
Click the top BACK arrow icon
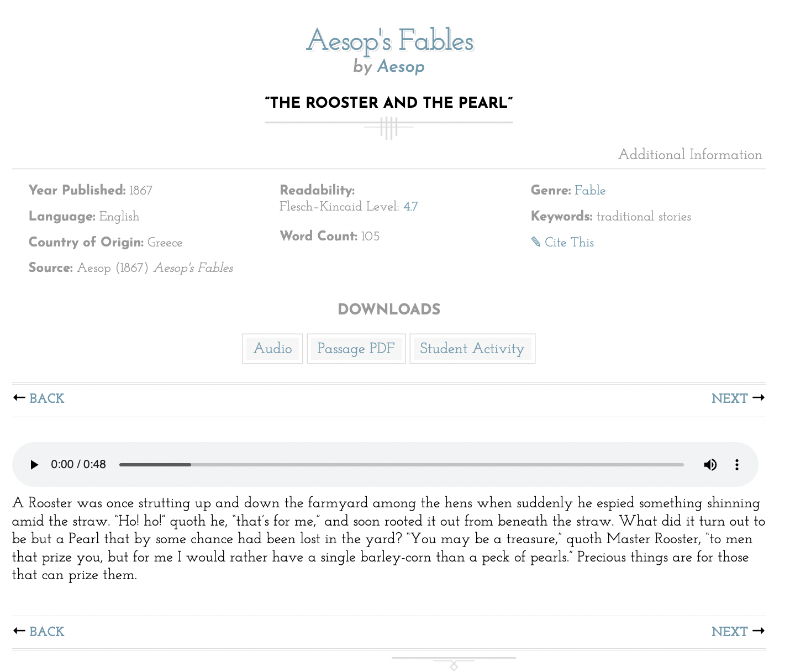(19, 398)
